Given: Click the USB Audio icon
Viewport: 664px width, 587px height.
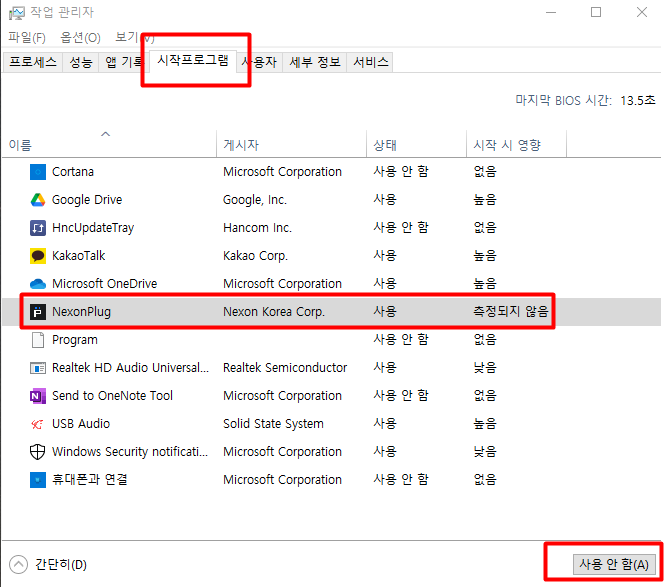Looking at the screenshot, I should click(38, 424).
